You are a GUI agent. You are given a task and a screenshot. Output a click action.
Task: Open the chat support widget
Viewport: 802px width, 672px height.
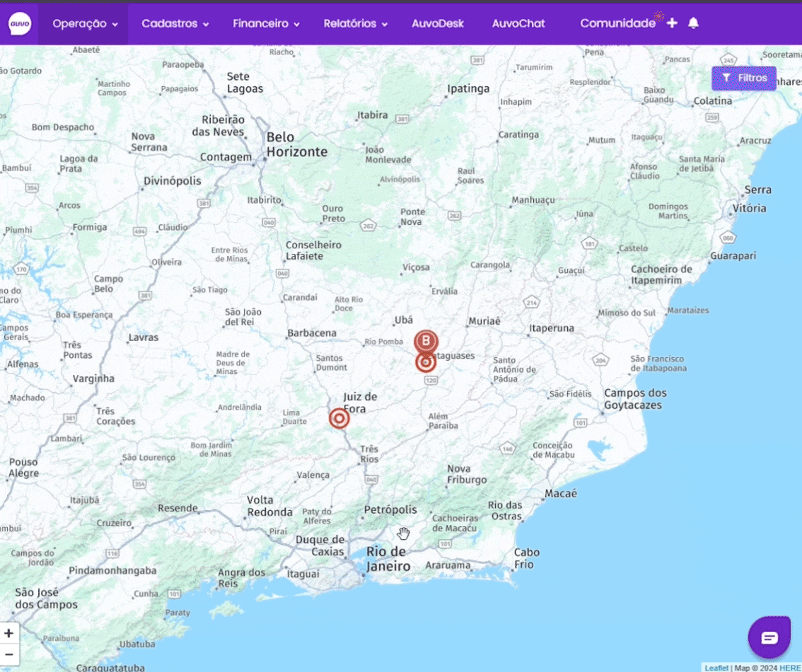[x=769, y=637]
